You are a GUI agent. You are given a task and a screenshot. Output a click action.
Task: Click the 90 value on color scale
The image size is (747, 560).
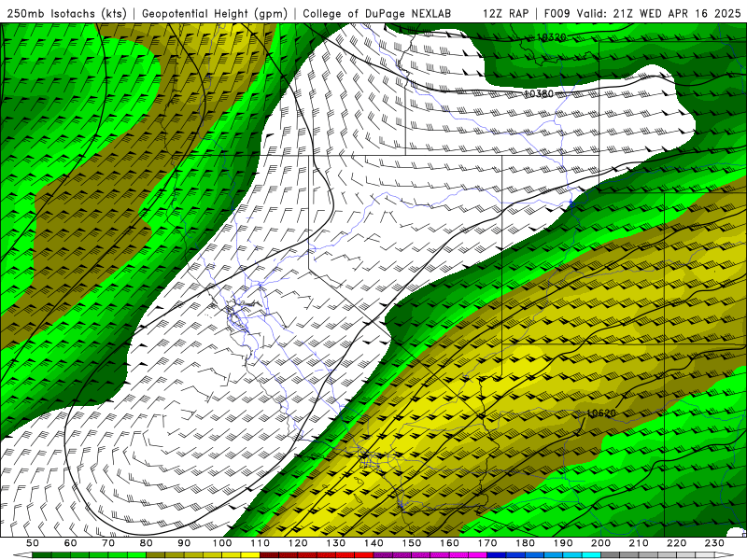[184, 543]
